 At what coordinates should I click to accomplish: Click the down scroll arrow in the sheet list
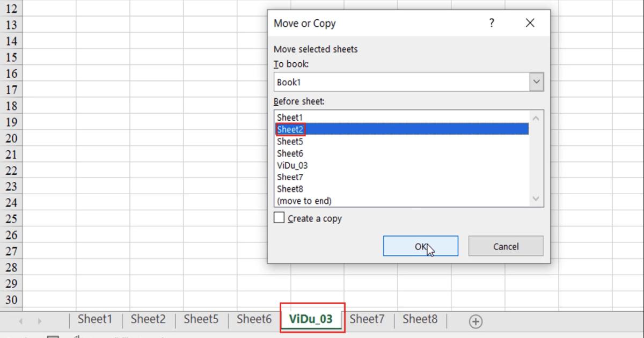tap(535, 199)
